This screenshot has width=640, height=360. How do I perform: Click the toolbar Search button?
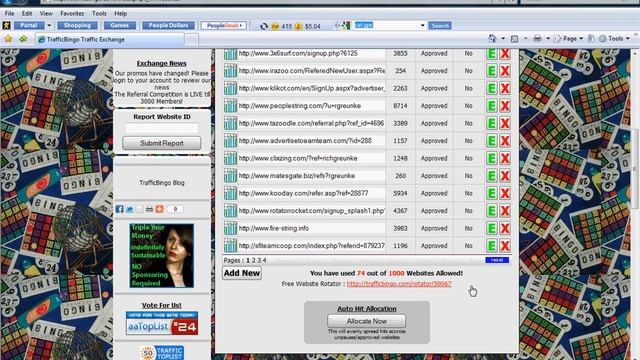440,26
